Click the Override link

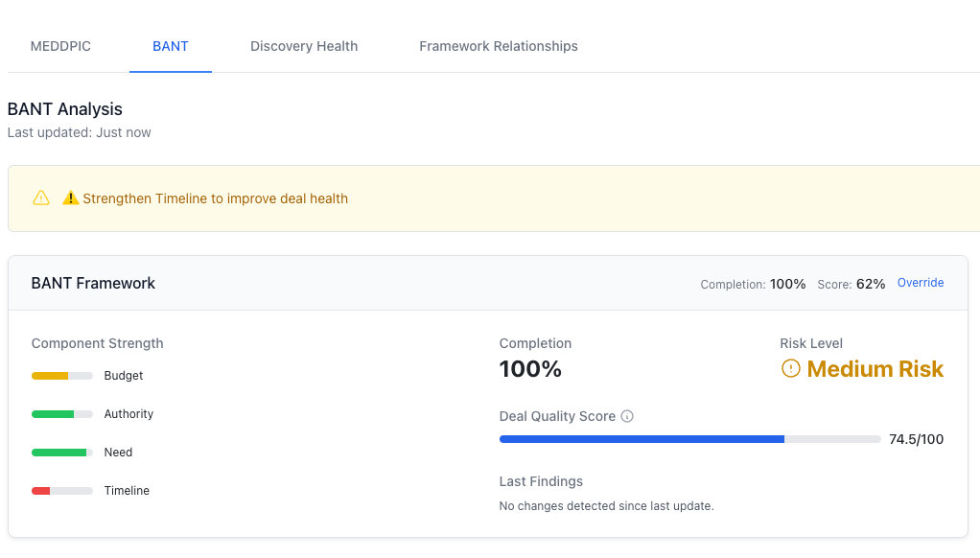click(921, 283)
